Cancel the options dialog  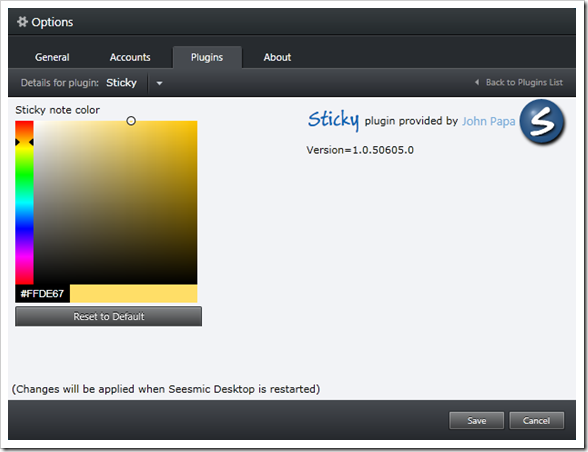click(x=536, y=420)
